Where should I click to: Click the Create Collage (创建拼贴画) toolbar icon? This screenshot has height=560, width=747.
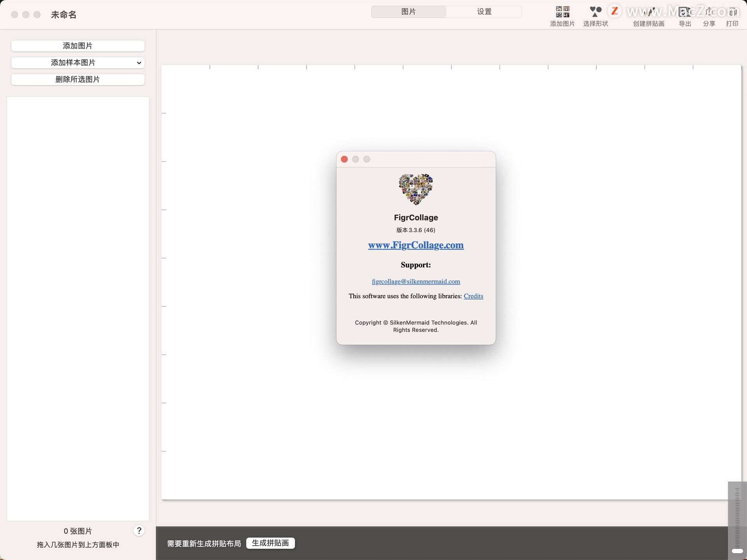649,12
